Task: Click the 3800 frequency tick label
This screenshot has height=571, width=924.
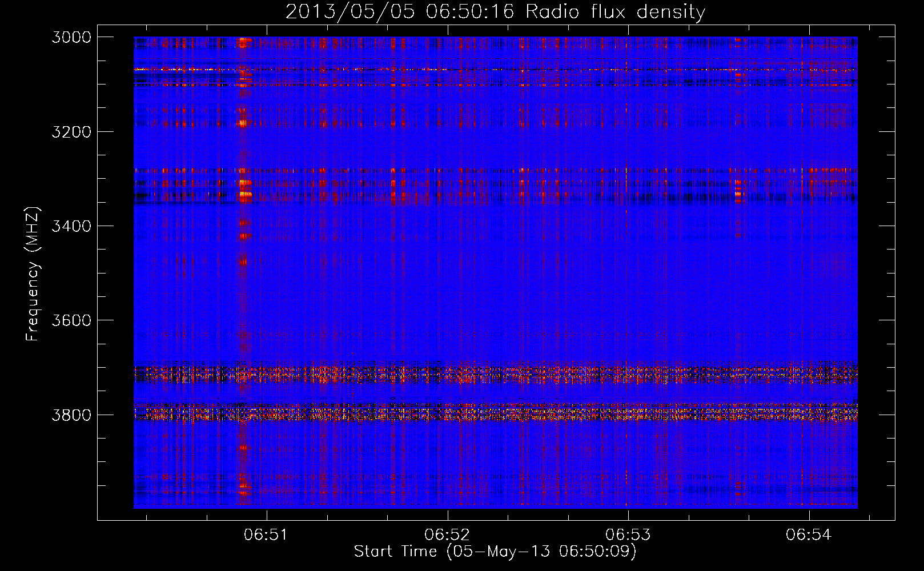Action: (71, 415)
